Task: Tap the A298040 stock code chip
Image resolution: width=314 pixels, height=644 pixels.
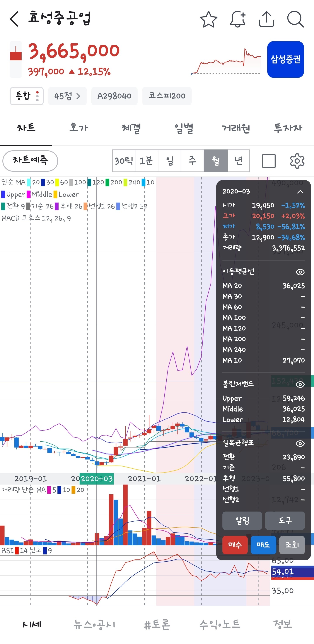Action: pos(114,96)
